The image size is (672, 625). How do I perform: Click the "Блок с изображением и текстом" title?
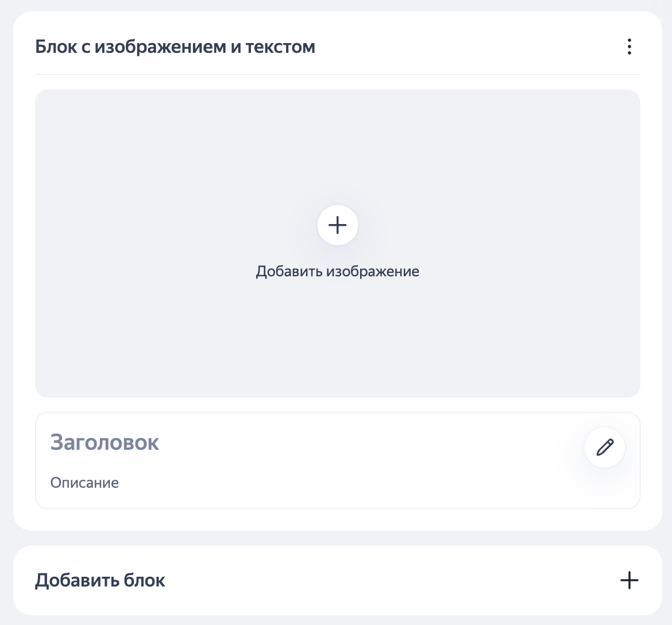tap(175, 47)
